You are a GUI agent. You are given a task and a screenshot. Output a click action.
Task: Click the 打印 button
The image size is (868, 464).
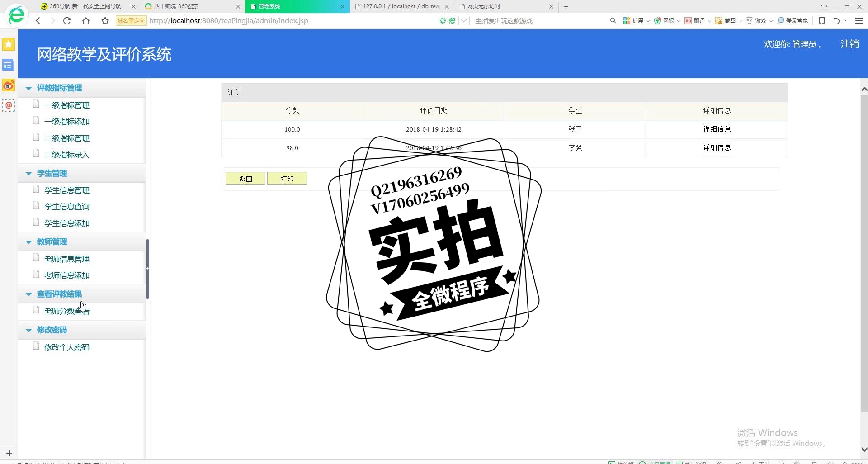pyautogui.click(x=287, y=179)
